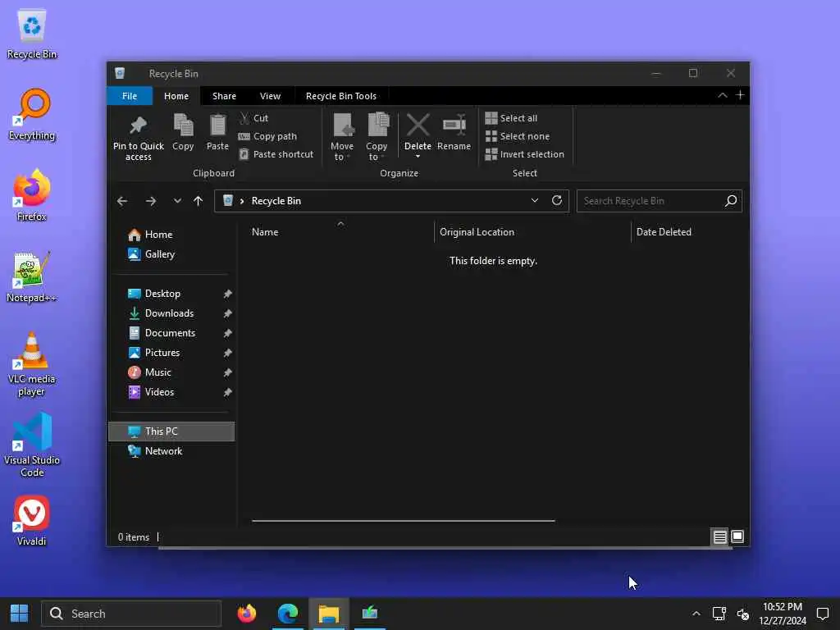Open the notification center icon
The height and width of the screenshot is (630, 840).
coord(823,614)
